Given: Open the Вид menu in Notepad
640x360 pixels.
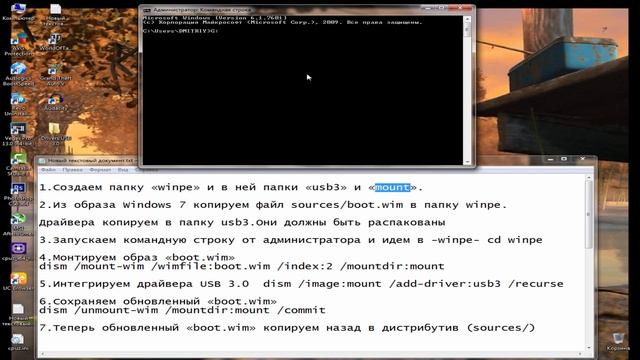Looking at the screenshot, I should [x=123, y=169].
